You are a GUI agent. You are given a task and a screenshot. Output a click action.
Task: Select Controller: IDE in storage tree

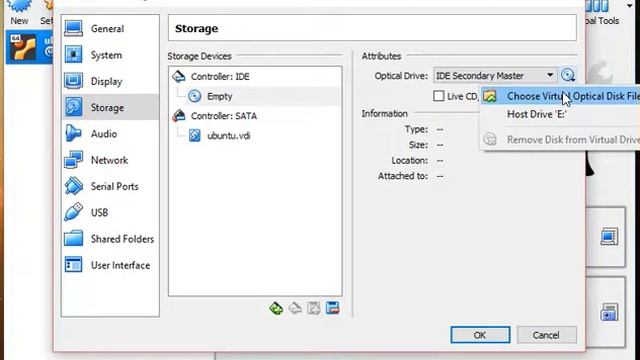pyautogui.click(x=220, y=77)
